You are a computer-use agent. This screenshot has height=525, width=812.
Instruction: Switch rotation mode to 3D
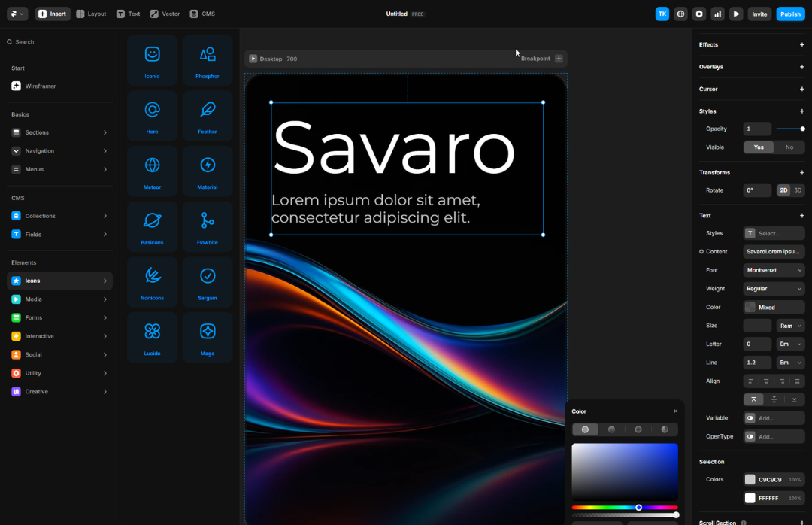798,190
